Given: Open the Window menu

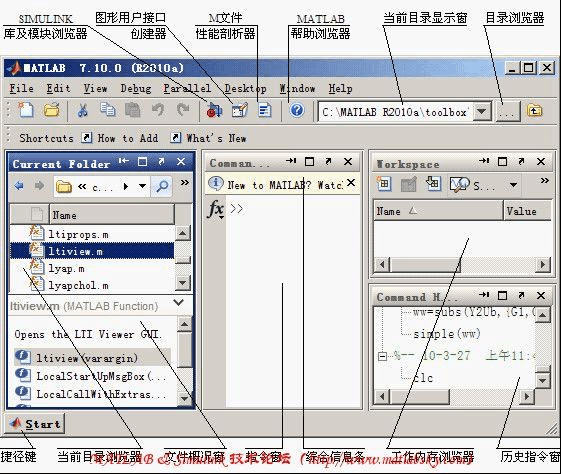Looking at the screenshot, I should pos(297,88).
